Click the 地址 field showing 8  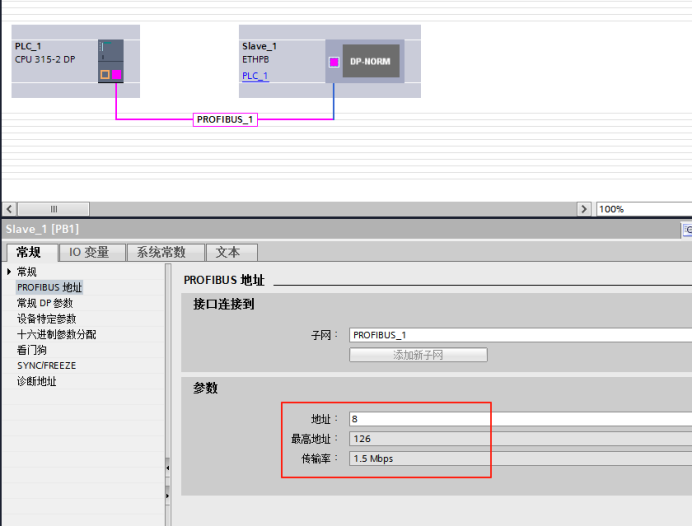coord(520,418)
